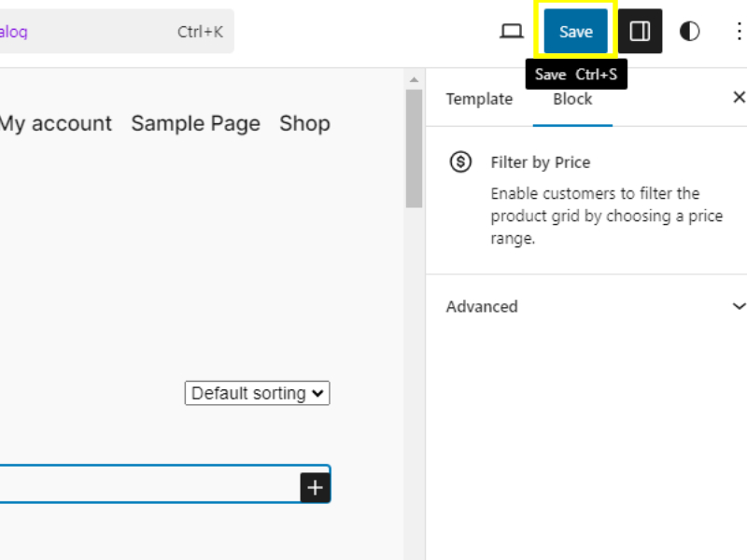Open the Default sorting dropdown
This screenshot has width=747, height=560.
pos(258,393)
